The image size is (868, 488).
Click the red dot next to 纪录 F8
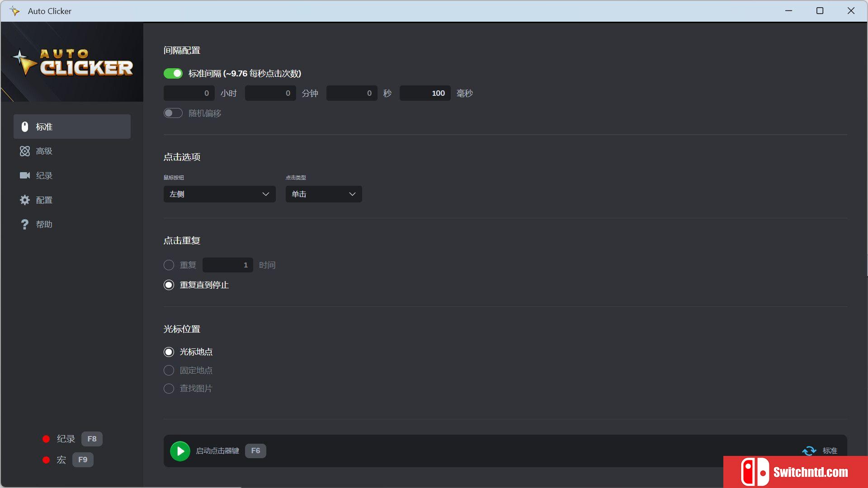(x=46, y=439)
